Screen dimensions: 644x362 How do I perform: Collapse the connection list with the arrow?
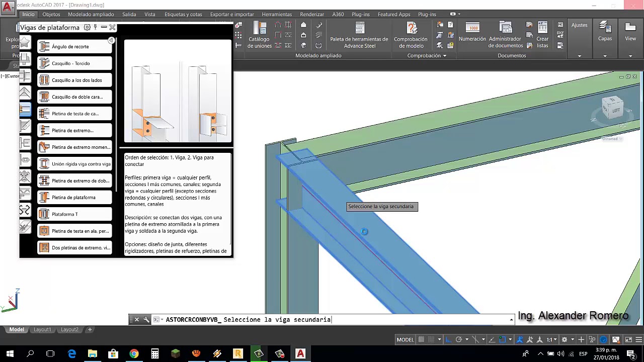click(112, 40)
